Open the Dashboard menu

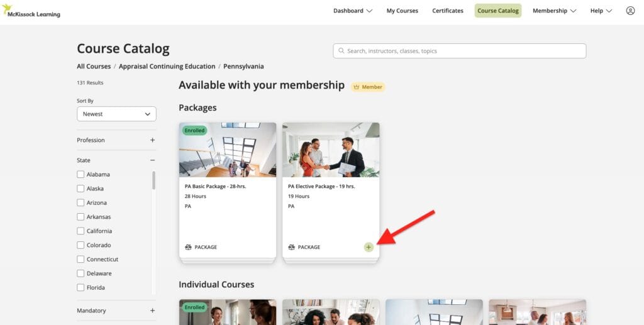352,11
